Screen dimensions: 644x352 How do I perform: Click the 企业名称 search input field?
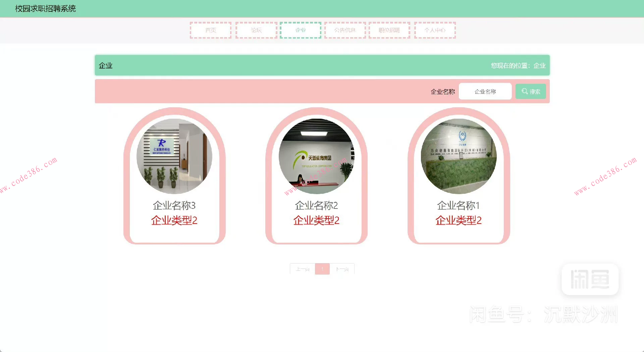[x=485, y=91]
